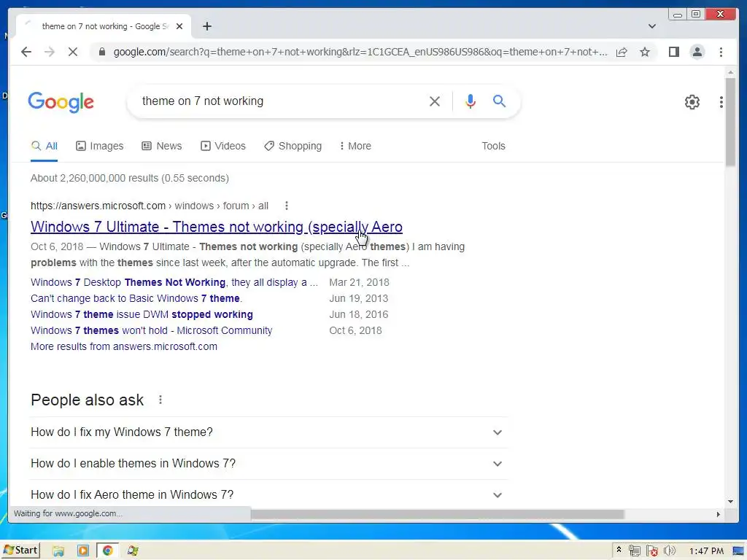Open 'Windows 7 themes won't hold' link
This screenshot has height=560, width=747.
click(x=152, y=330)
